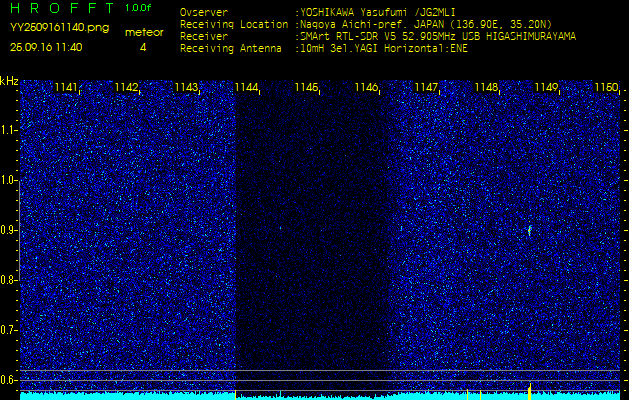This screenshot has height=400, width=629.
Task: Click the version number 1.0.0f
Action: (x=138, y=8)
